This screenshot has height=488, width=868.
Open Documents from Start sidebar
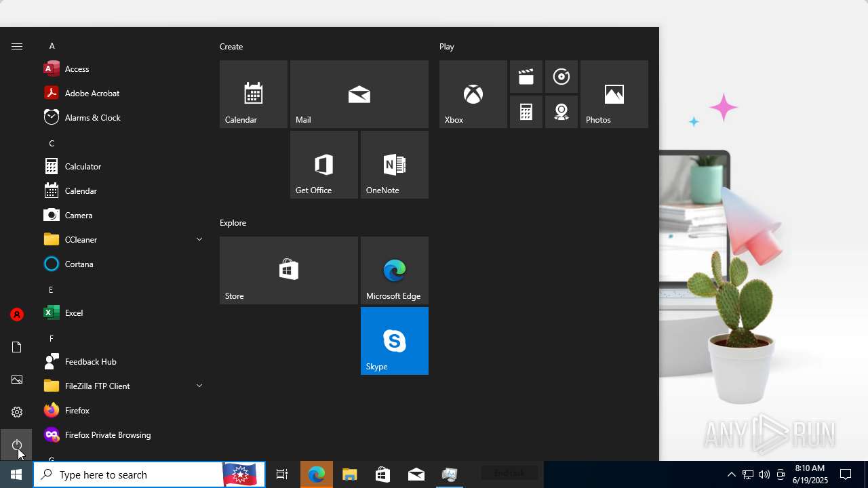[17, 347]
